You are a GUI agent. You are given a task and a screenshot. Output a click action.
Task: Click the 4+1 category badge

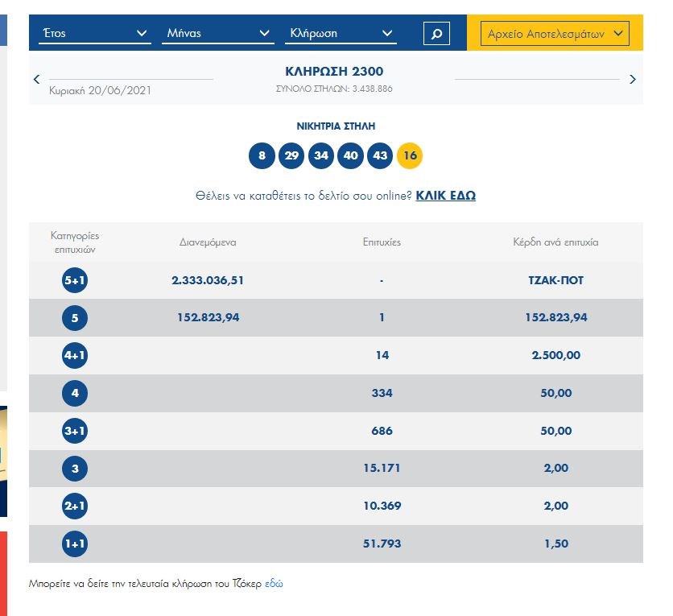click(74, 355)
